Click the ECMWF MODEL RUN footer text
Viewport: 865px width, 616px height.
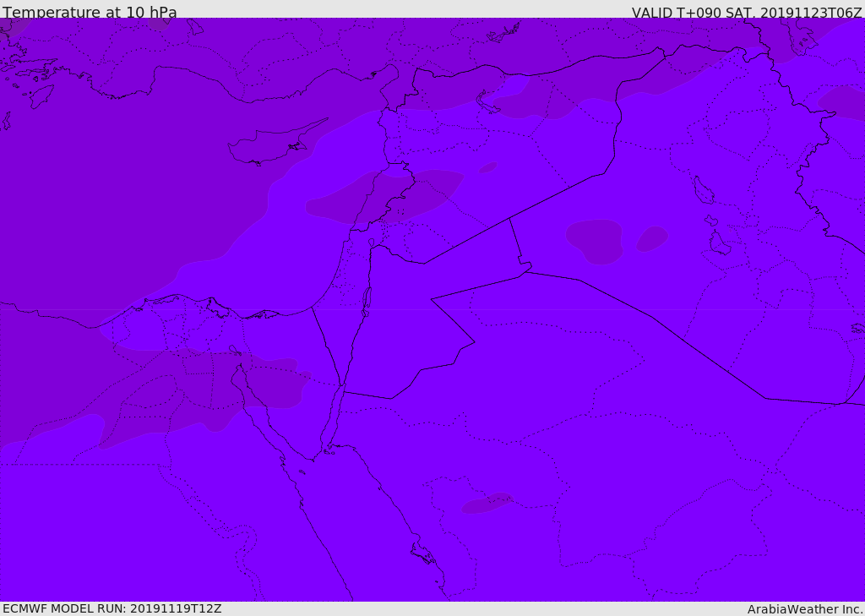coord(112,608)
